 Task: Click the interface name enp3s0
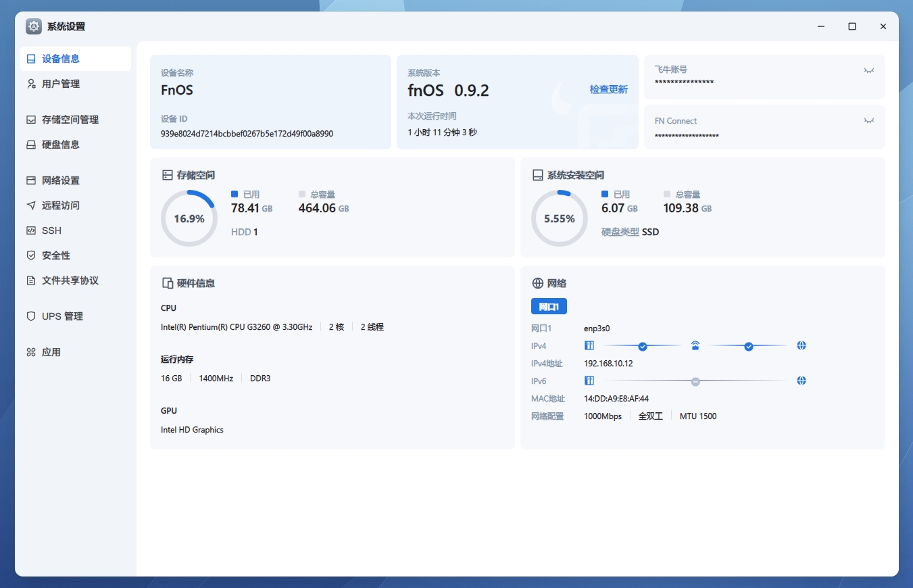point(597,328)
